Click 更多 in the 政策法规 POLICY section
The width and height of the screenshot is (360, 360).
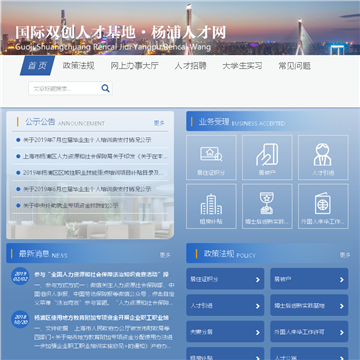[345, 255]
